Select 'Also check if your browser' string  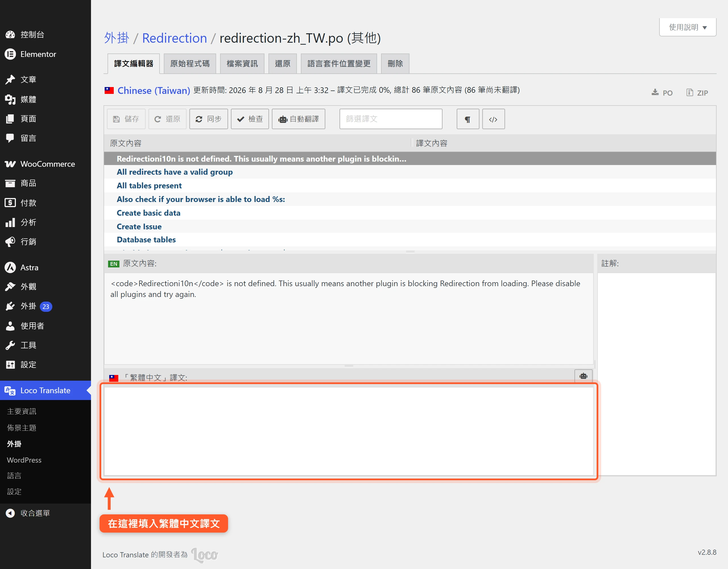[x=410, y=199]
